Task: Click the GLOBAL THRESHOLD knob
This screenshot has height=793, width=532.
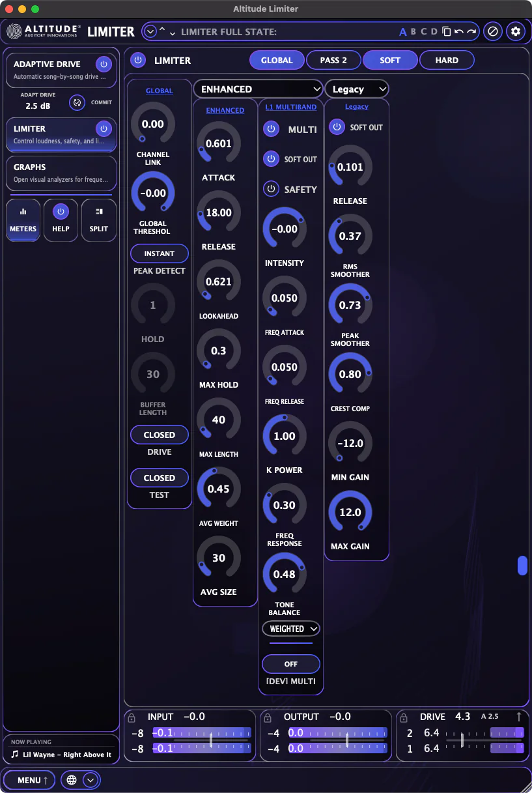Action: pos(153,193)
